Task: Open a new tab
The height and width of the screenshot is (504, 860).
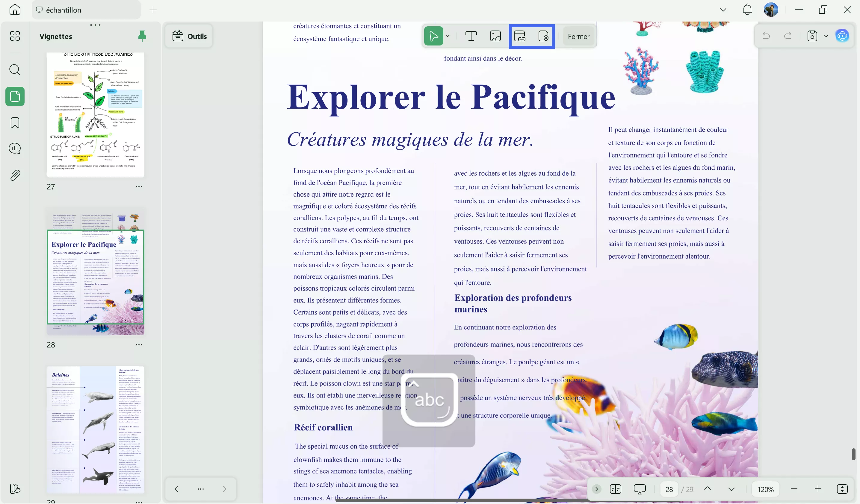Action: (153, 10)
